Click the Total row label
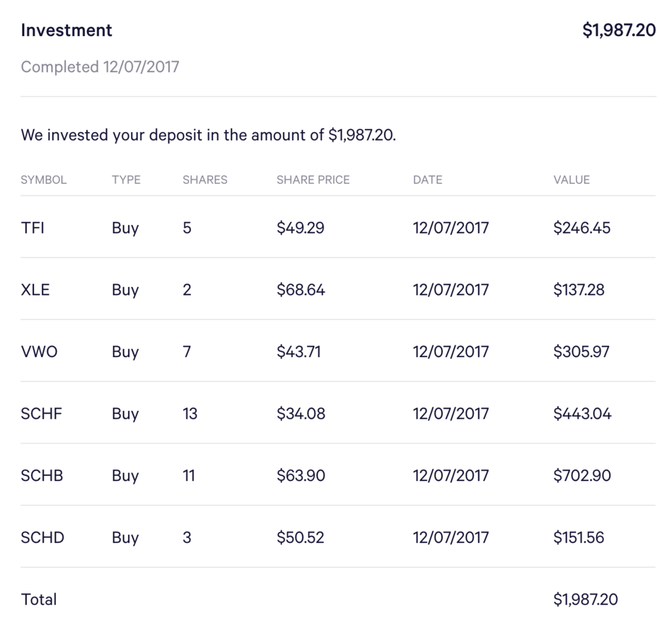The height and width of the screenshot is (640, 672). 39,599
